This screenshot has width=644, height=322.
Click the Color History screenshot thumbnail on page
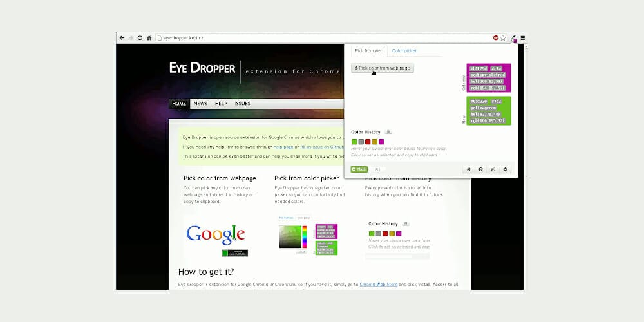[x=397, y=240]
